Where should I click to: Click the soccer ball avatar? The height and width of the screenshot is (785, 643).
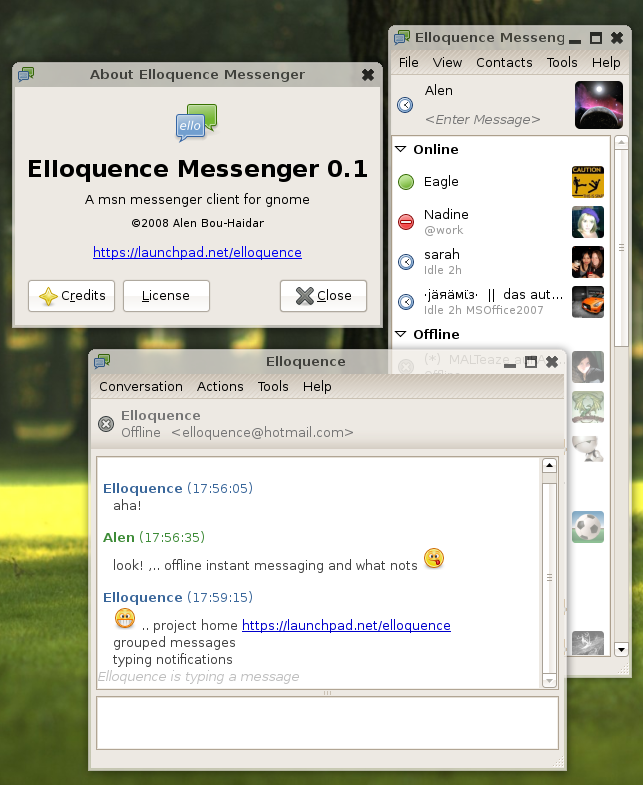click(588, 527)
